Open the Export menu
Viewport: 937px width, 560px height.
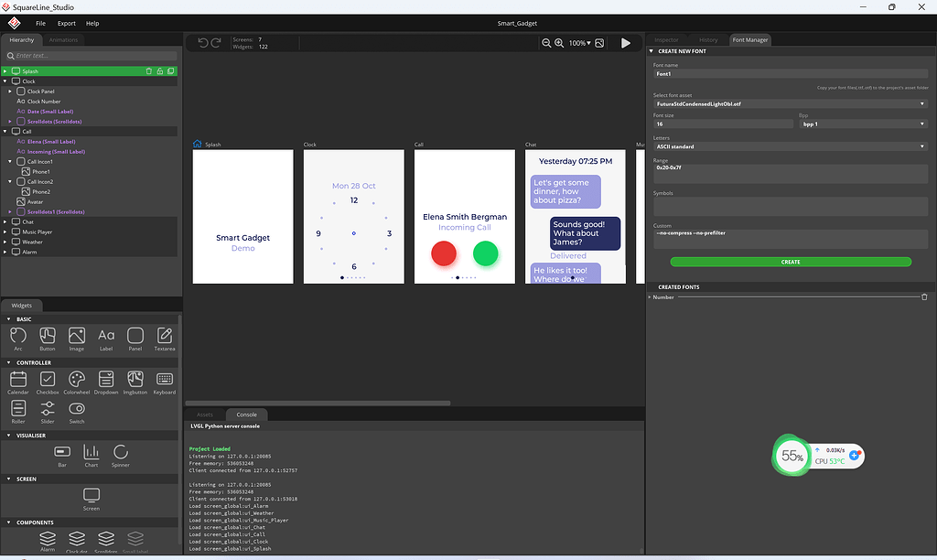[66, 23]
